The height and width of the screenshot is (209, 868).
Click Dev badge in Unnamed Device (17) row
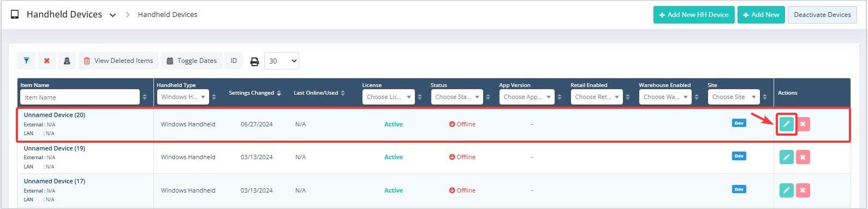(739, 189)
